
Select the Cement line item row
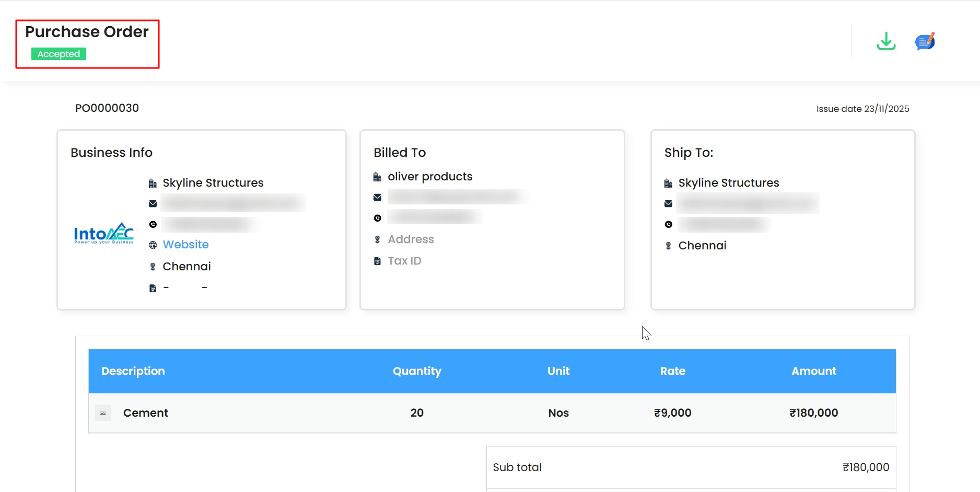492,413
